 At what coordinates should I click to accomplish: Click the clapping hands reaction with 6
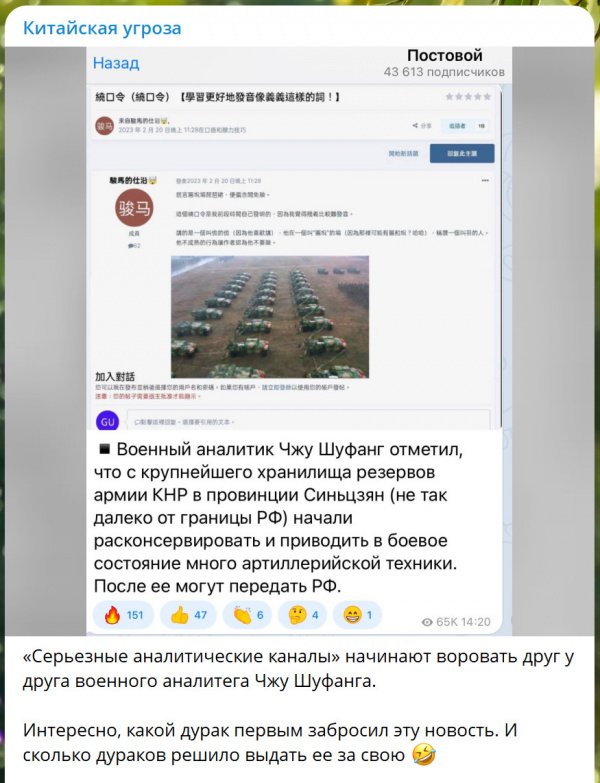pyautogui.click(x=247, y=615)
